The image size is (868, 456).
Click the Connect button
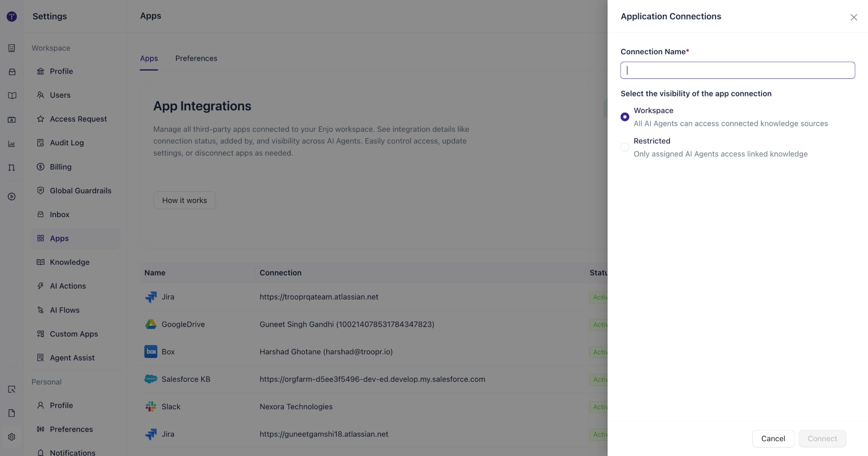tap(822, 438)
